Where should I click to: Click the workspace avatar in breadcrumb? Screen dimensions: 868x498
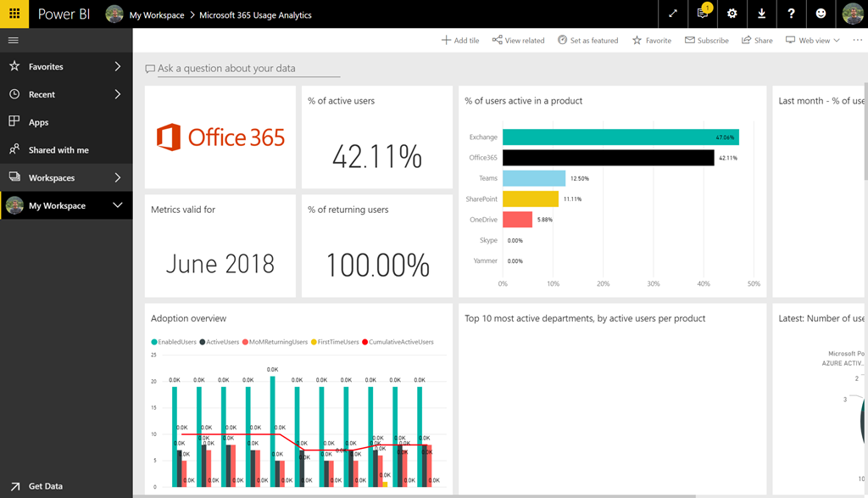click(x=114, y=14)
